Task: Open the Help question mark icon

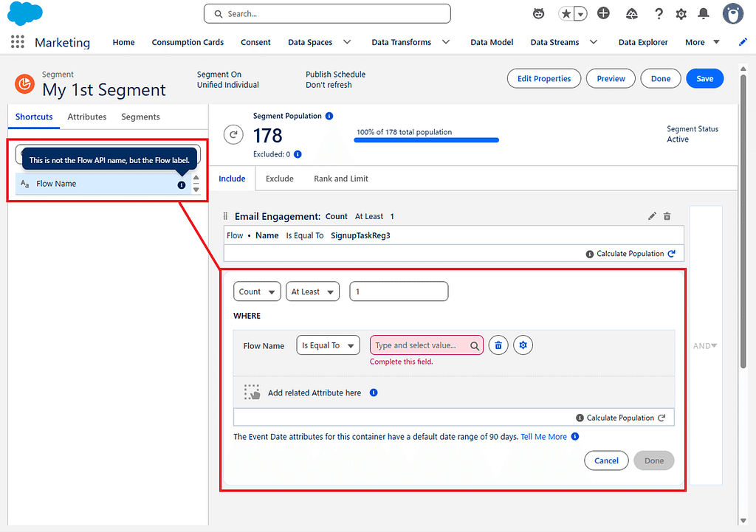Action: pos(659,13)
